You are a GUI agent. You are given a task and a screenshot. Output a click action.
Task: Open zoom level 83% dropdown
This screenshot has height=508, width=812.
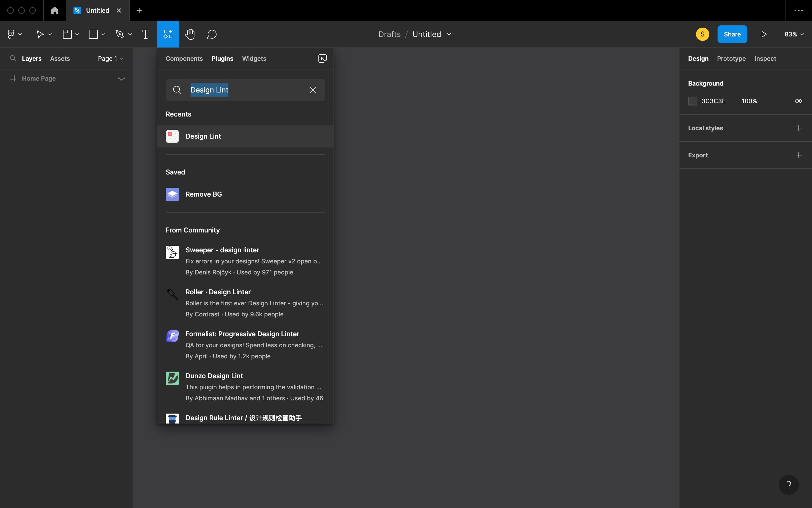pos(794,34)
